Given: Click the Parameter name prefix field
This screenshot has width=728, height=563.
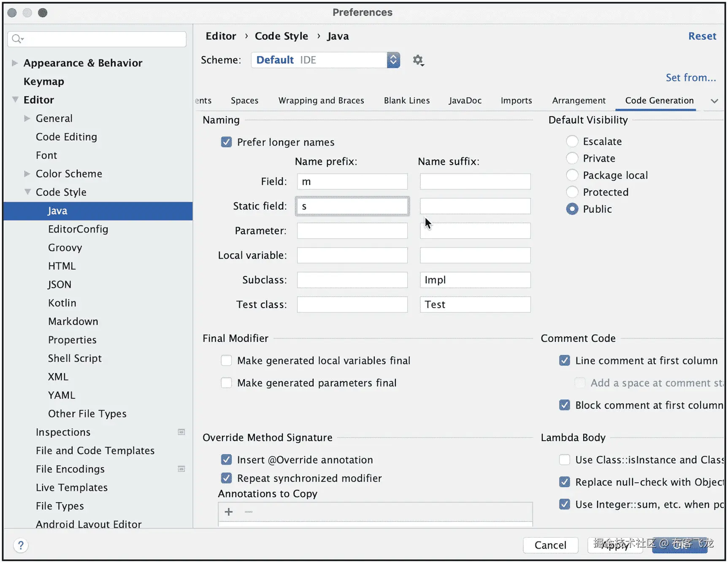Looking at the screenshot, I should click(352, 231).
